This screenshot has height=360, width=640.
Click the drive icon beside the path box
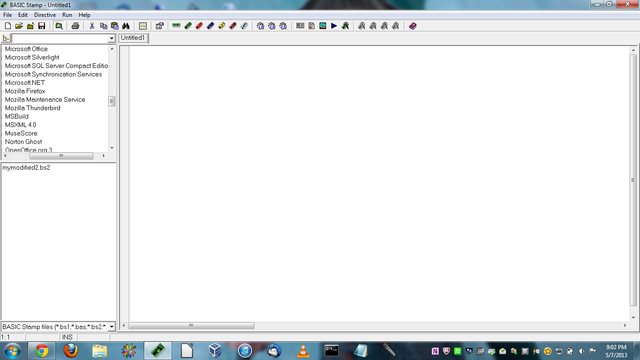point(6,38)
